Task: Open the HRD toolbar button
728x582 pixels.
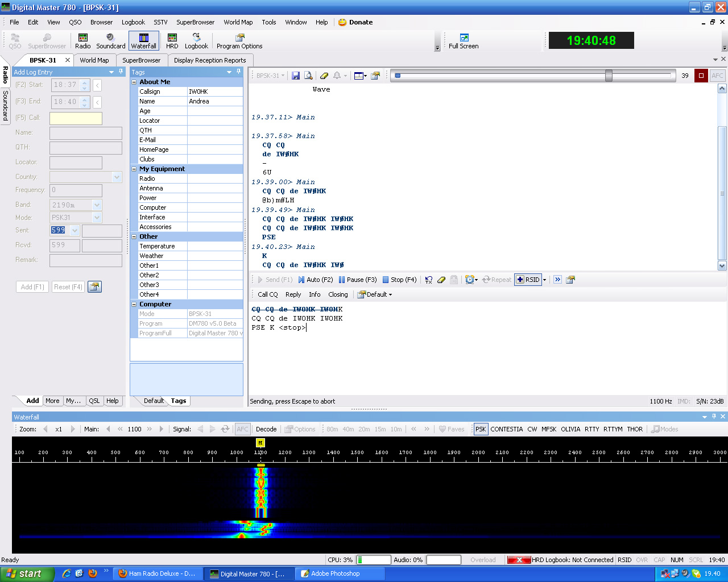Action: (x=172, y=41)
